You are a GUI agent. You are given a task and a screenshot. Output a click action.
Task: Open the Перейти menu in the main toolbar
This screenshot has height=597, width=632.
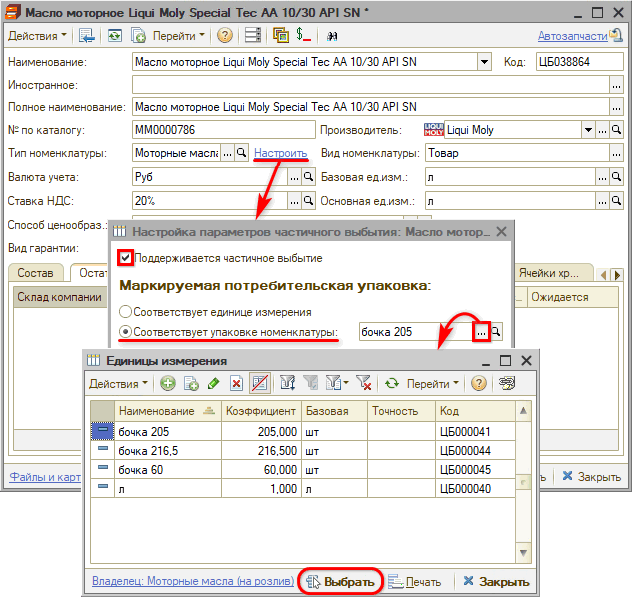pos(180,35)
